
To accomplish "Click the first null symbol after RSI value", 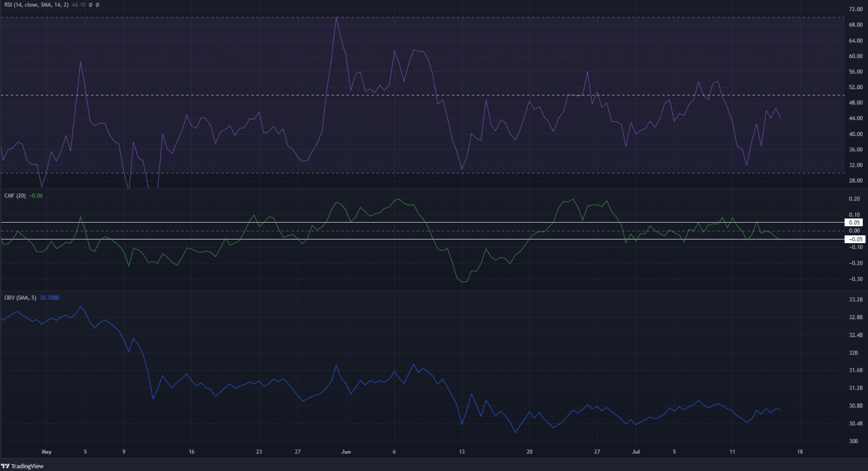I will point(90,5).
